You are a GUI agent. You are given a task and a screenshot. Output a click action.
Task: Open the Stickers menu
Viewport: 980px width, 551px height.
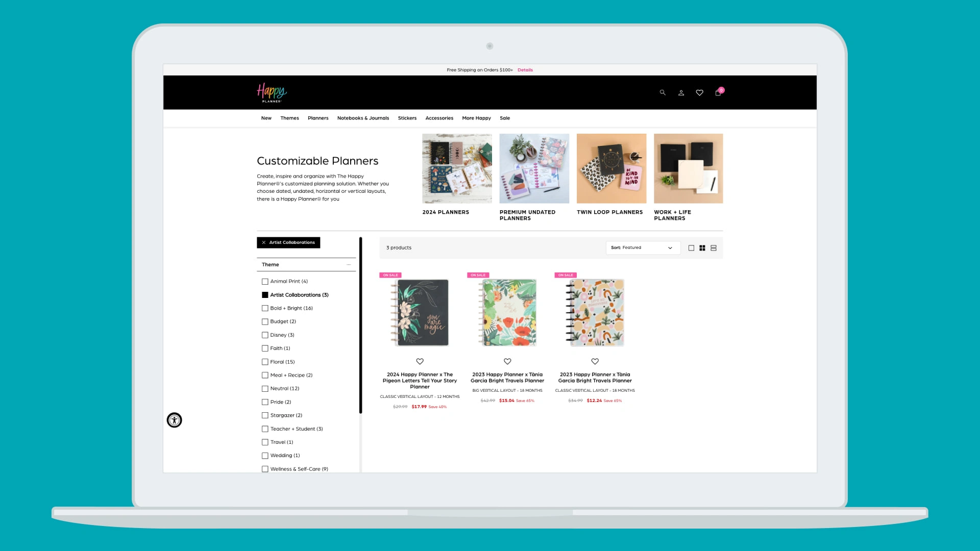tap(407, 118)
